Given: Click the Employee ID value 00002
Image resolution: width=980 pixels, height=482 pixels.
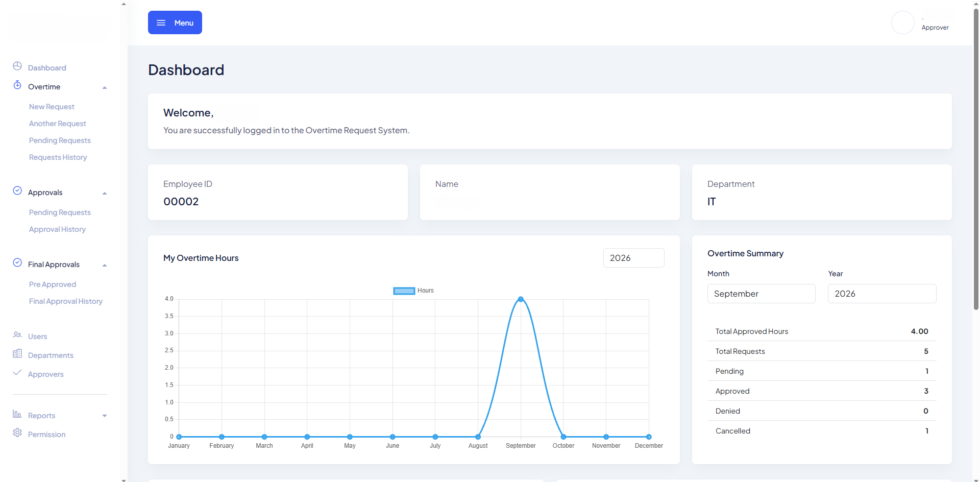Looking at the screenshot, I should pos(181,202).
